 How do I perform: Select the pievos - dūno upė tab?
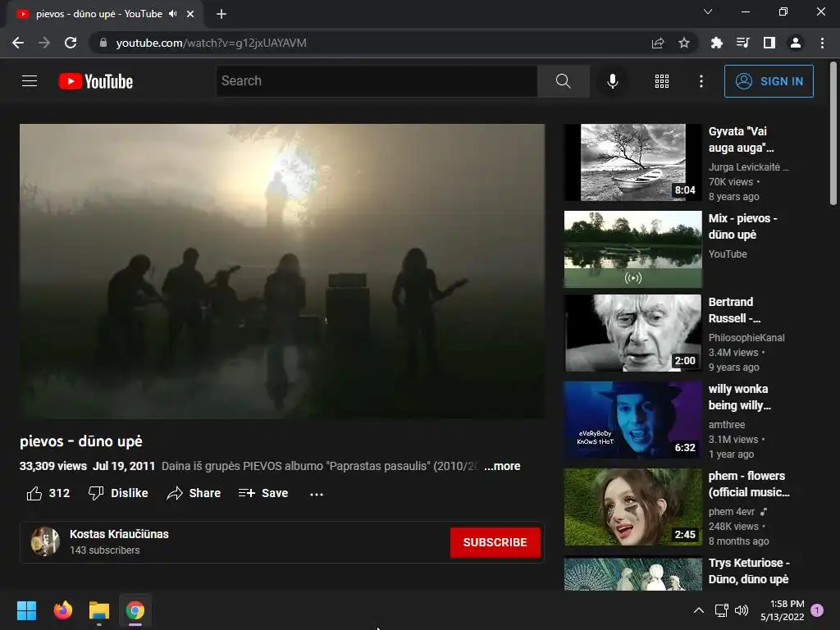[104, 14]
